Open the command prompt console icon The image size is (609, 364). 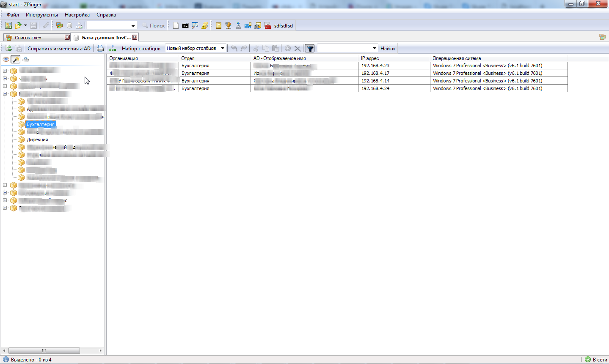coord(185,26)
